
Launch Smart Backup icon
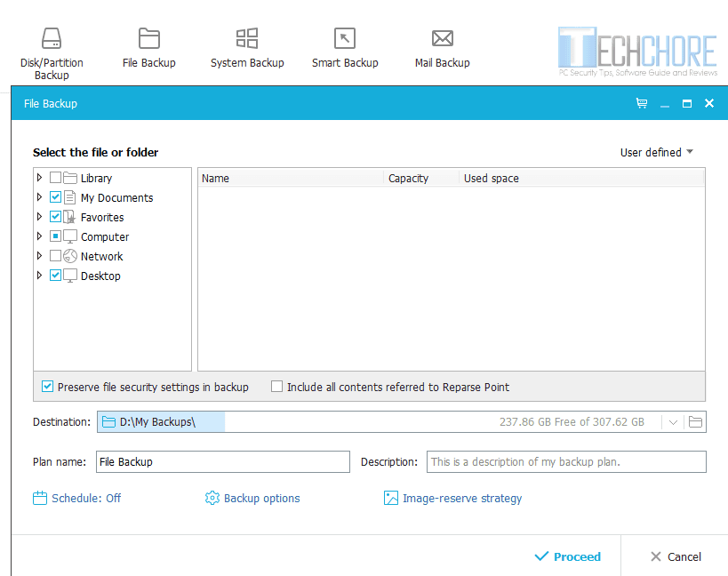tap(345, 38)
